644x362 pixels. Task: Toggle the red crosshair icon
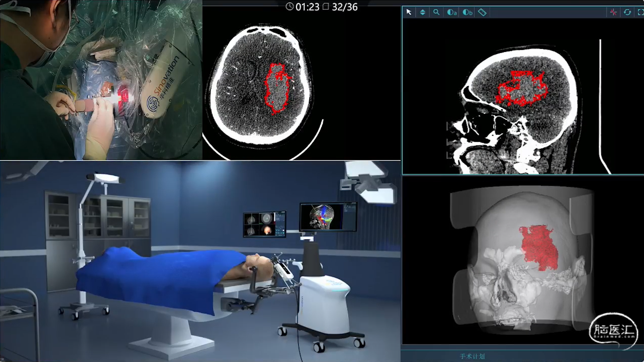613,12
